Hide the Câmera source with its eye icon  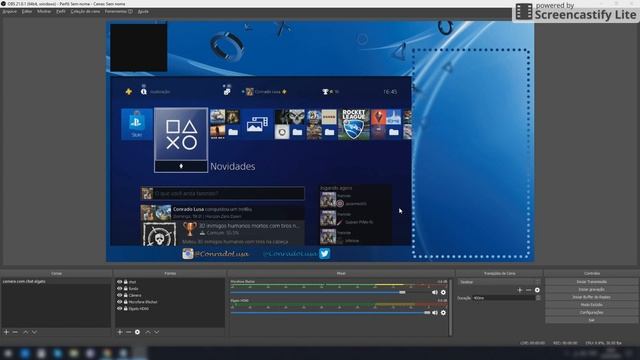coord(120,295)
